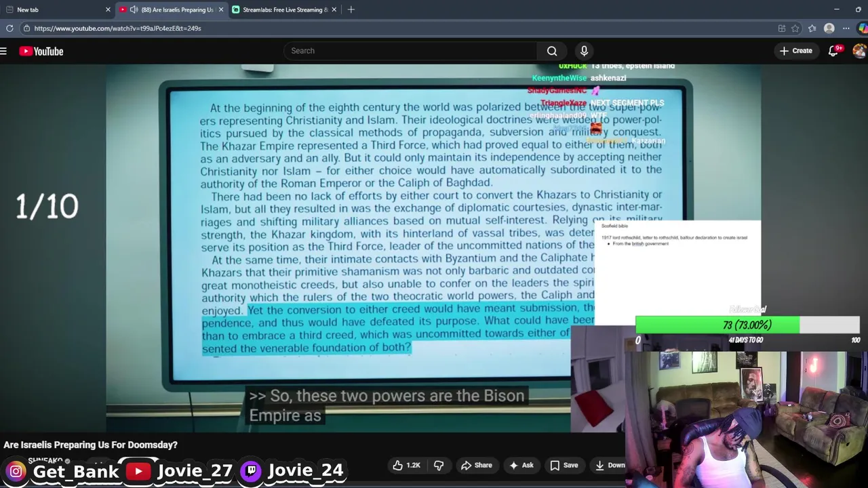Close the YouTube video tab

(220, 9)
